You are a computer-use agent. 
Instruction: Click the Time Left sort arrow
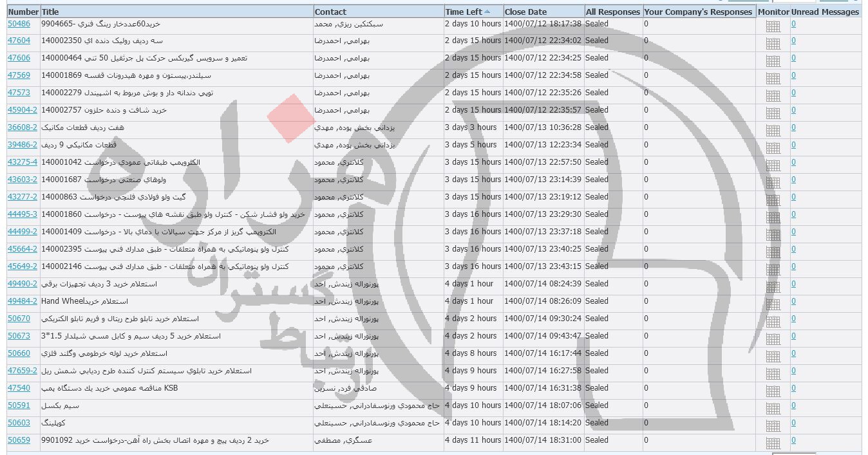[487, 12]
